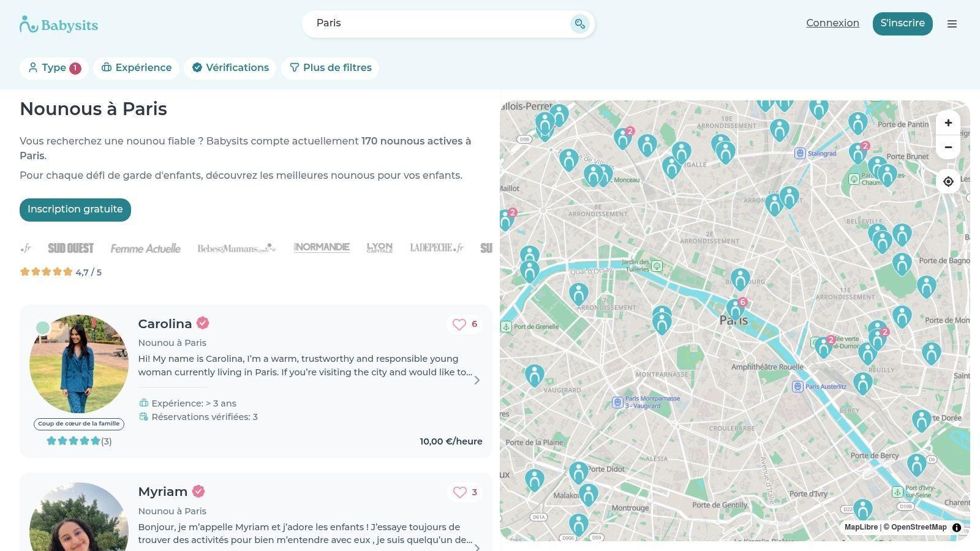The height and width of the screenshot is (551, 980).
Task: Click the '10,00 €/heure' price
Action: [451, 441]
